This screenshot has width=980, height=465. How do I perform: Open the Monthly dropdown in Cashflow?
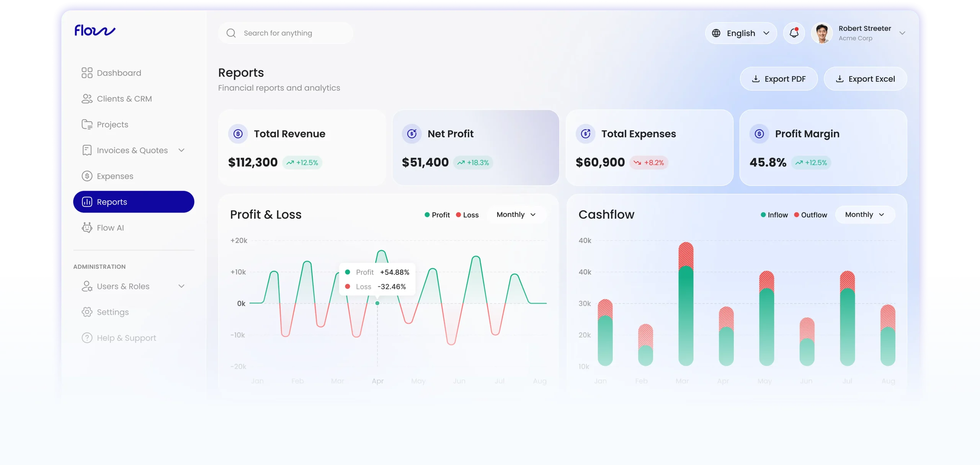(x=865, y=215)
